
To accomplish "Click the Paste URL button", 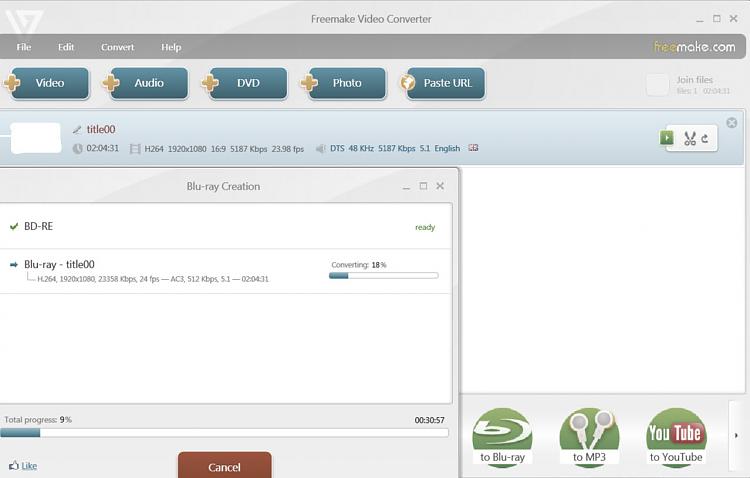I will click(443, 83).
